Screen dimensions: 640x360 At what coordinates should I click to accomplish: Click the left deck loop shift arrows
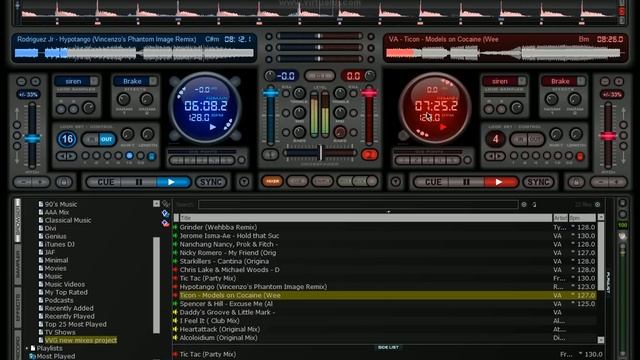pos(67,156)
